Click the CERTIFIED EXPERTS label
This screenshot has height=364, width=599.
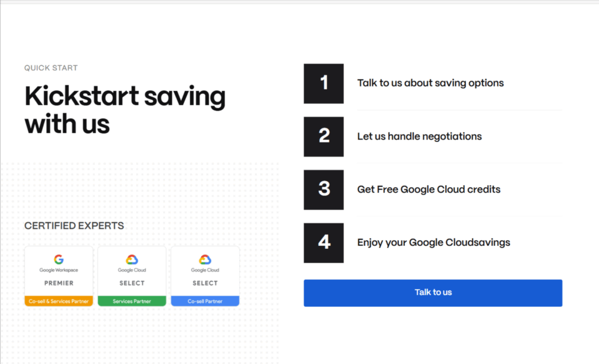(74, 226)
